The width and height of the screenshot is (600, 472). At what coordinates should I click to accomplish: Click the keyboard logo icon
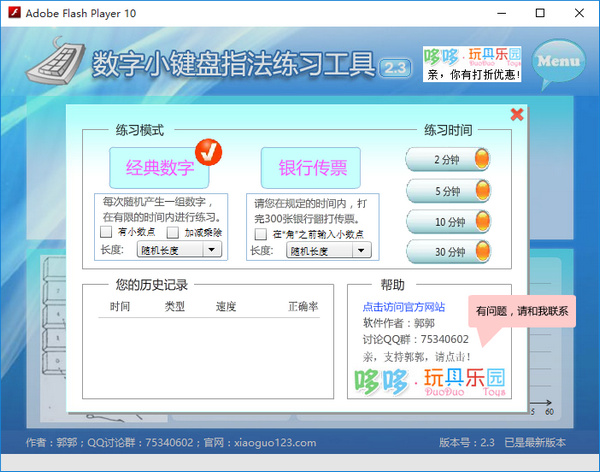click(x=56, y=60)
